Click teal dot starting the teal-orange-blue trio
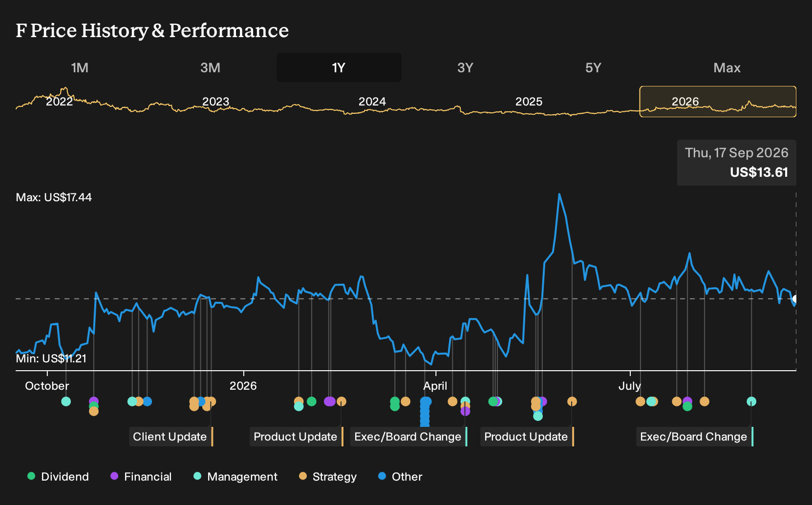 pyautogui.click(x=132, y=401)
